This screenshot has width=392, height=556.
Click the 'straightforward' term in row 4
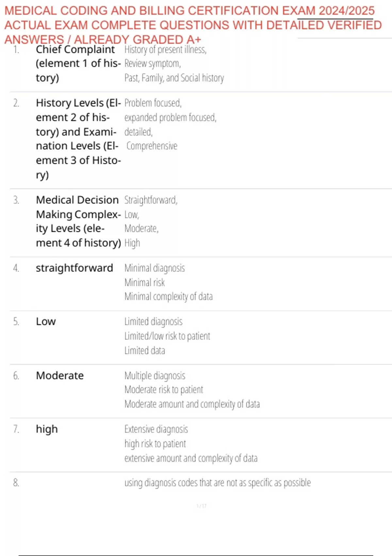coord(74,268)
